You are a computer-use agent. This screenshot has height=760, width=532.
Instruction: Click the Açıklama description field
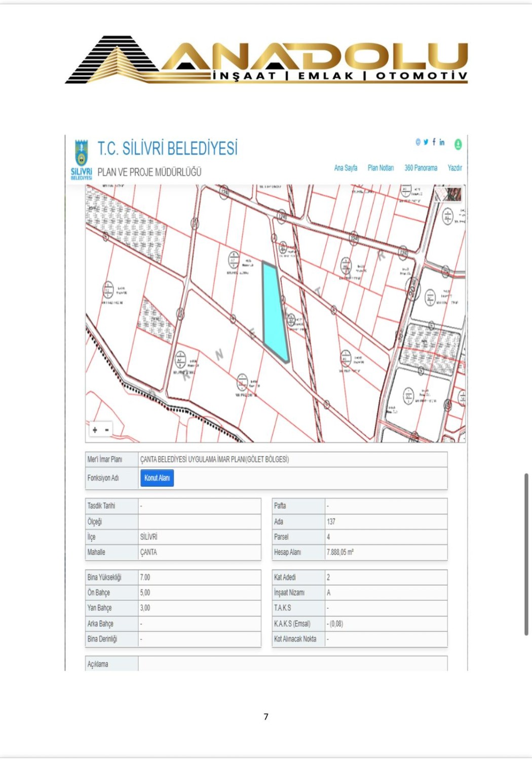[x=292, y=664]
